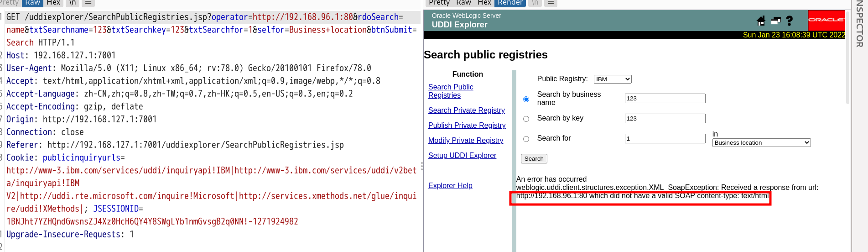868x252 pixels.
Task: Switch request view to Hex tab
Action: tap(53, 3)
